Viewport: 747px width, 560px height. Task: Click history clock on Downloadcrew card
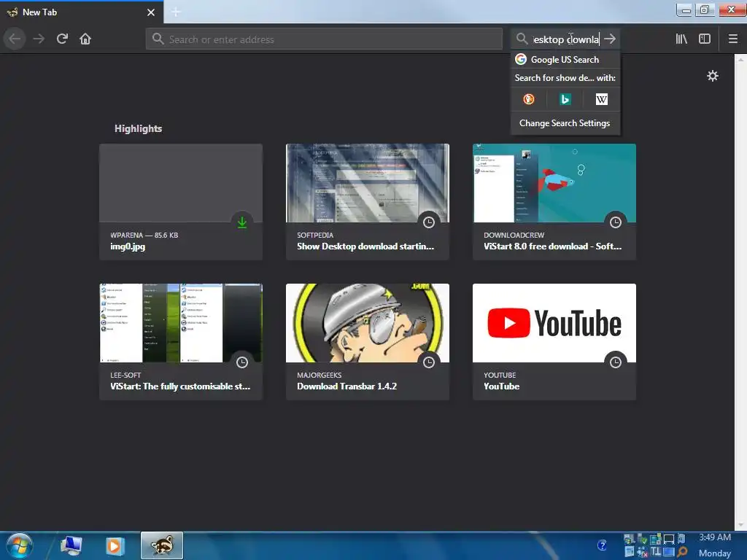(x=616, y=222)
